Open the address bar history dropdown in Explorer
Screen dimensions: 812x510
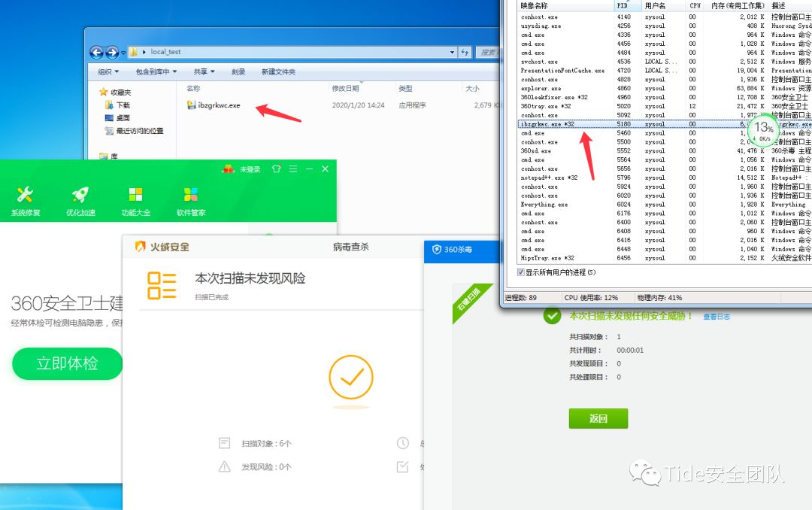coord(452,52)
